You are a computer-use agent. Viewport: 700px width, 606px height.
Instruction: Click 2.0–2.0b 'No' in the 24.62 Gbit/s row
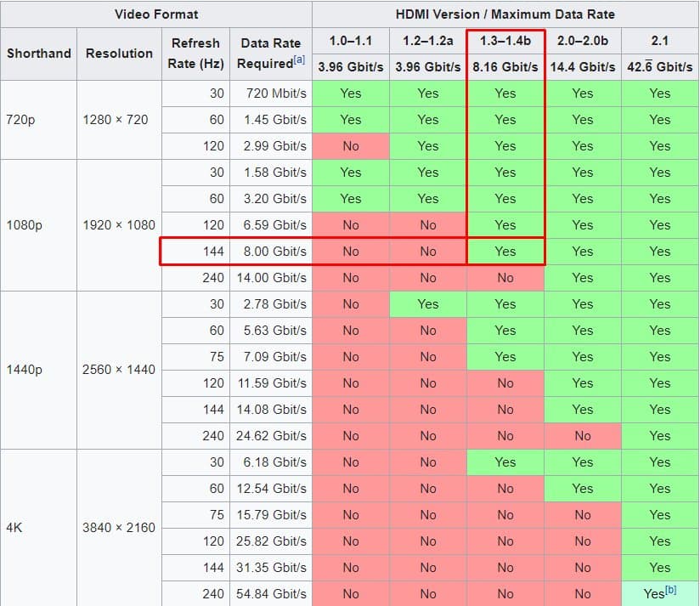[583, 436]
